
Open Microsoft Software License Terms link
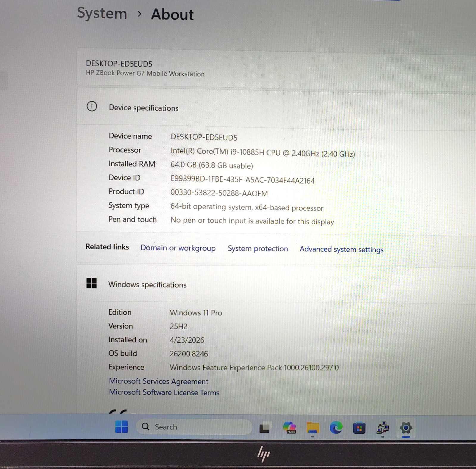[164, 392]
